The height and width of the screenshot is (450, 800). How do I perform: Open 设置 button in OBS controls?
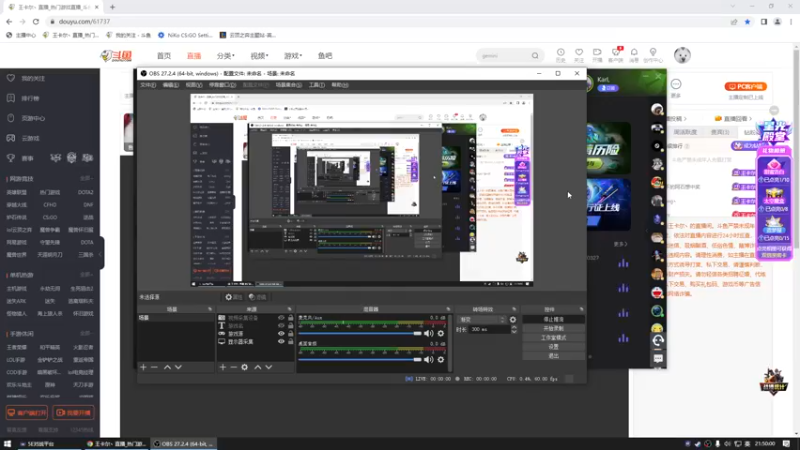554,347
